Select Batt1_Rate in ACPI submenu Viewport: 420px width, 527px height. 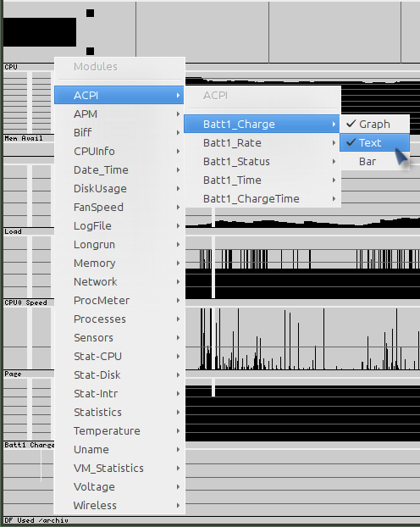coord(262,143)
